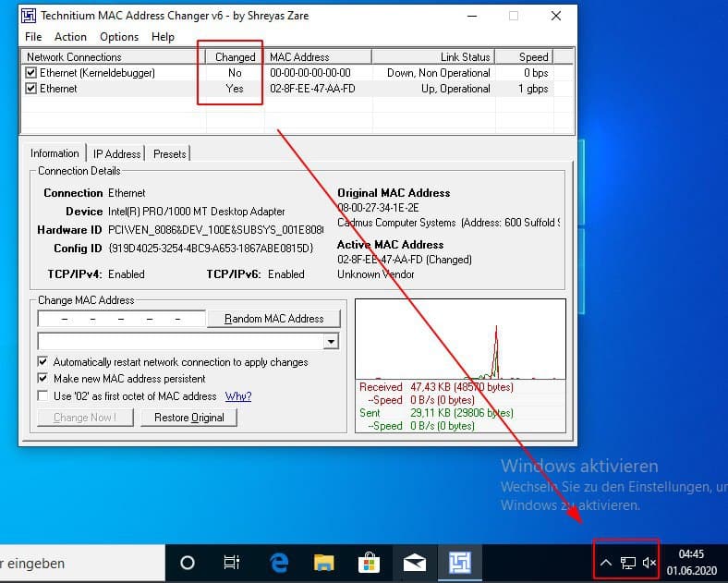Click the muted volume icon in tray
Image resolution: width=728 pixels, height=583 pixels.
pos(649,563)
